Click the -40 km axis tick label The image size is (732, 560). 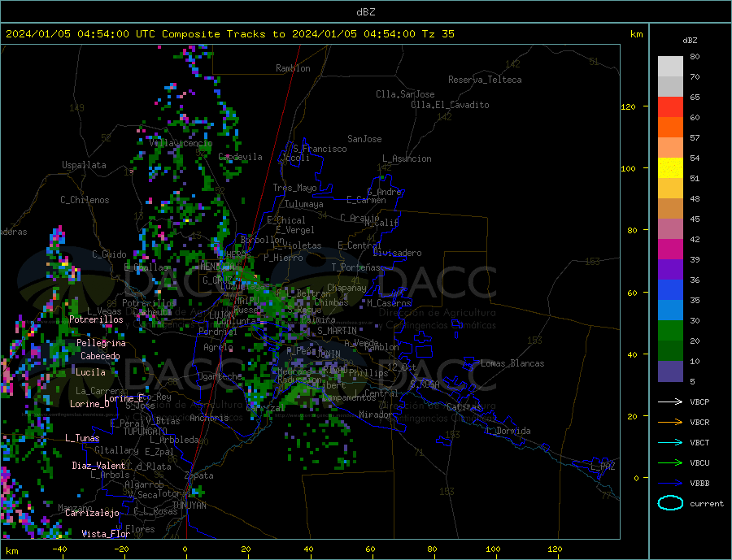pyautogui.click(x=59, y=549)
